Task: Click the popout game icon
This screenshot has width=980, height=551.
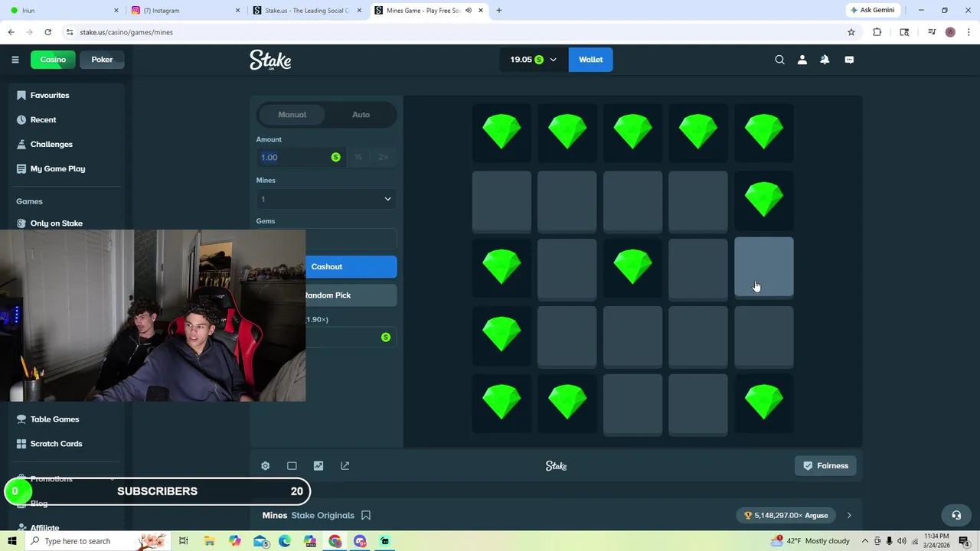Action: [345, 465]
